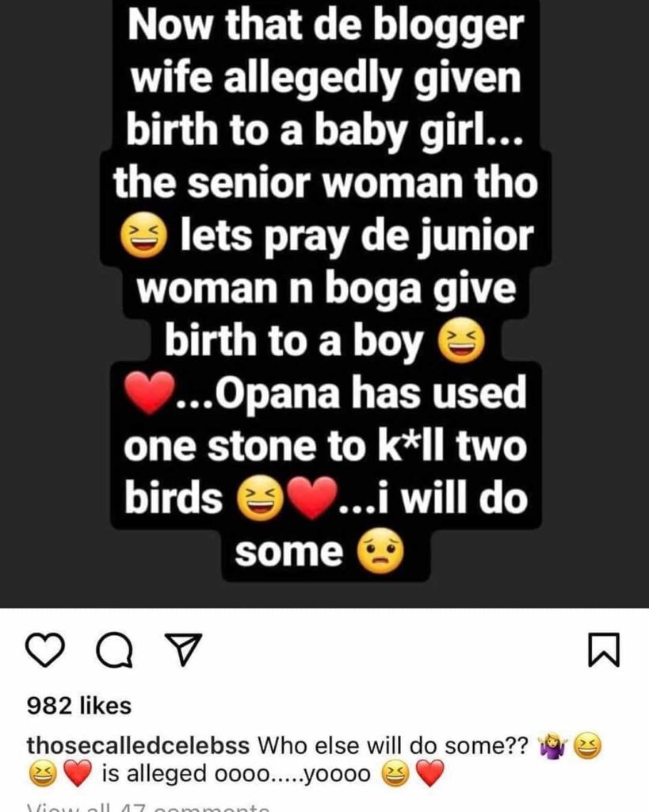Like the post with the heart icon
Image resolution: width=649 pixels, height=812 pixels.
coord(44,650)
